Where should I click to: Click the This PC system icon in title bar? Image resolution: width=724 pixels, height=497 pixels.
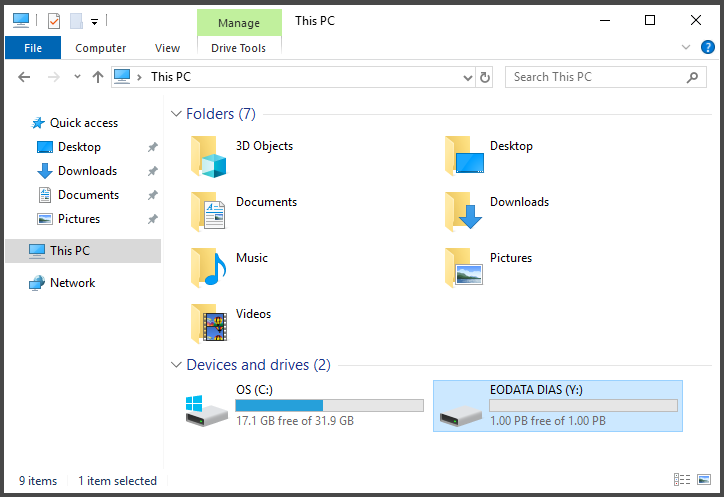click(21, 20)
